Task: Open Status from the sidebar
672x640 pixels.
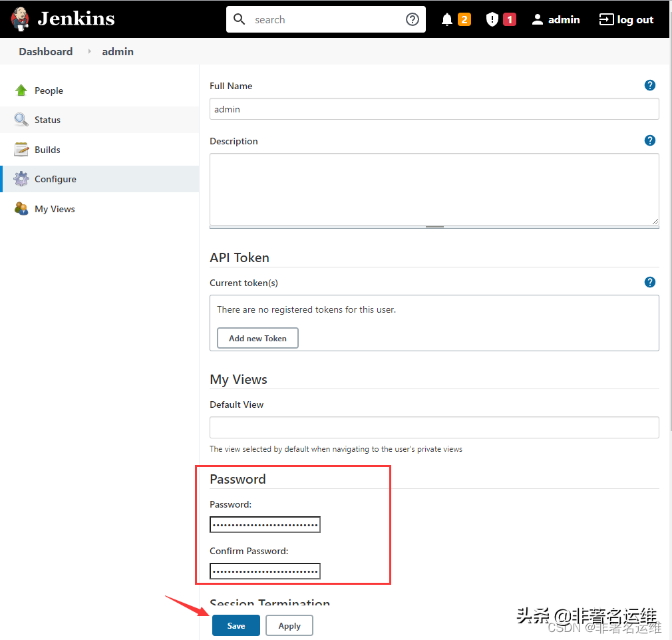Action: click(21, 120)
